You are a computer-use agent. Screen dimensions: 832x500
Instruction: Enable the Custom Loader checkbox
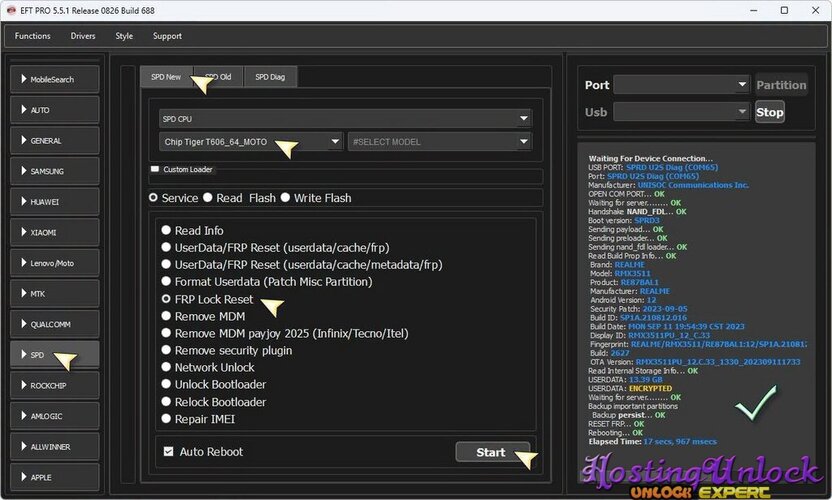click(x=155, y=169)
